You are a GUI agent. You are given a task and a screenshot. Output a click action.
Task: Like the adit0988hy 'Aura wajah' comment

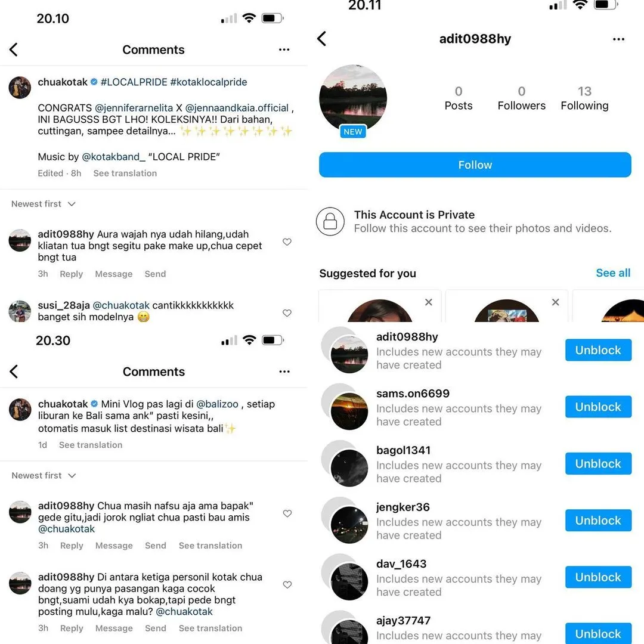pyautogui.click(x=287, y=242)
